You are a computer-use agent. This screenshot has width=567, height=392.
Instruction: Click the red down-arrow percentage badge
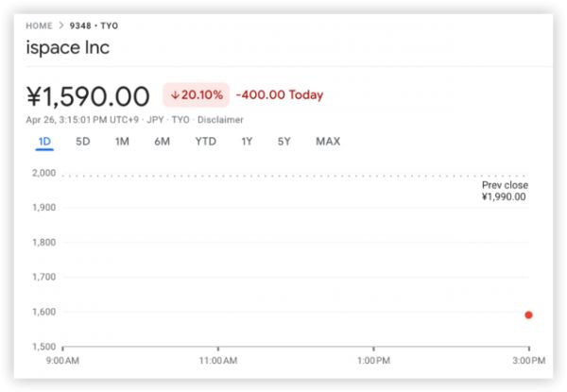196,95
